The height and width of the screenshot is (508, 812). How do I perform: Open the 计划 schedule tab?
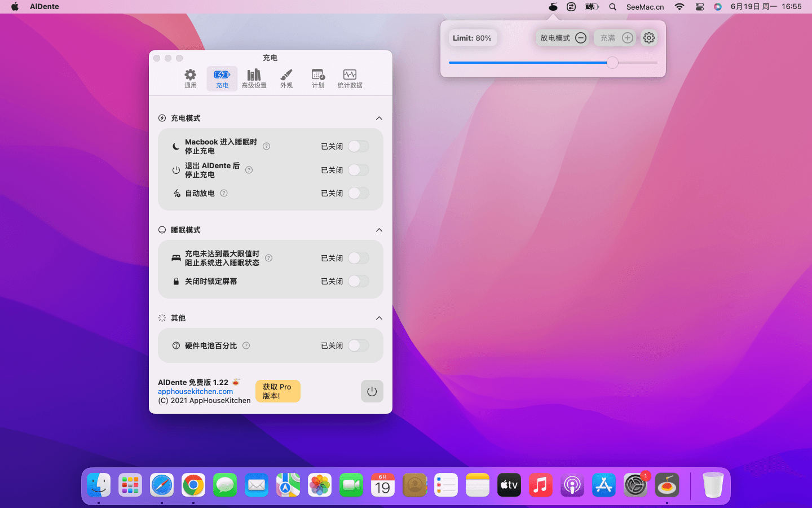(318, 78)
